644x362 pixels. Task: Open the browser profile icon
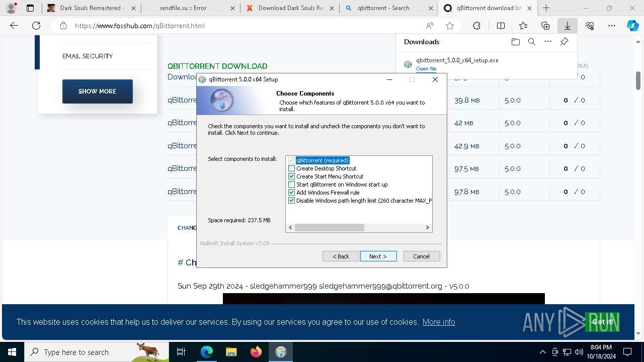[11, 8]
